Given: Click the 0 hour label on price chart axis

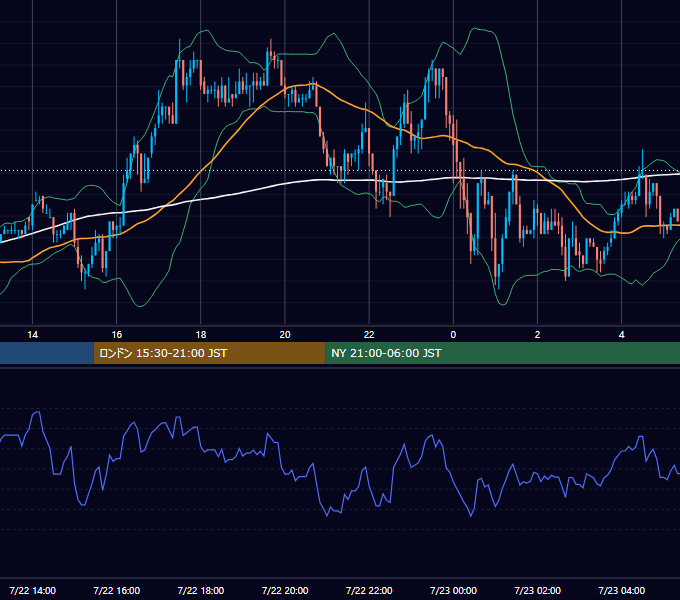Looking at the screenshot, I should pos(453,335).
